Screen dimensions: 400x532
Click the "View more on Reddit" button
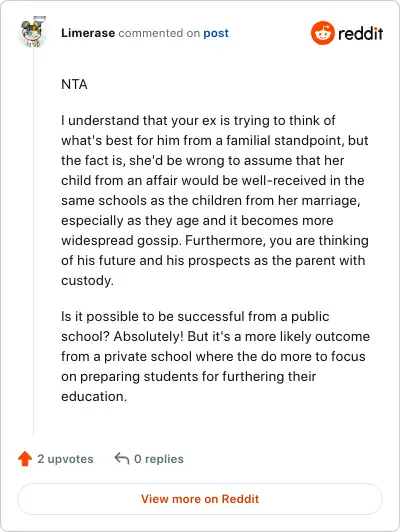[x=200, y=499]
